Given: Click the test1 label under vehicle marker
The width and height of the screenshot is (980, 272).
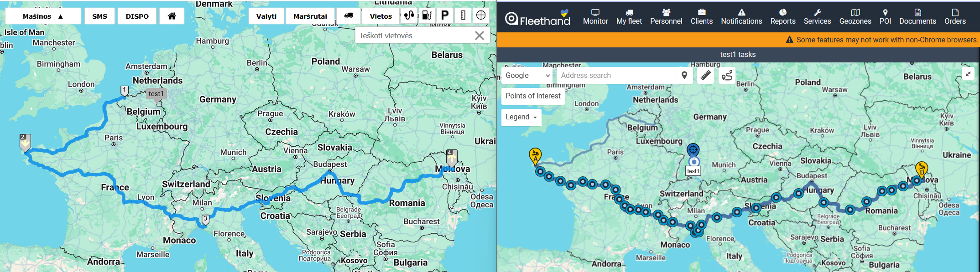Looking at the screenshot, I should click(693, 171).
